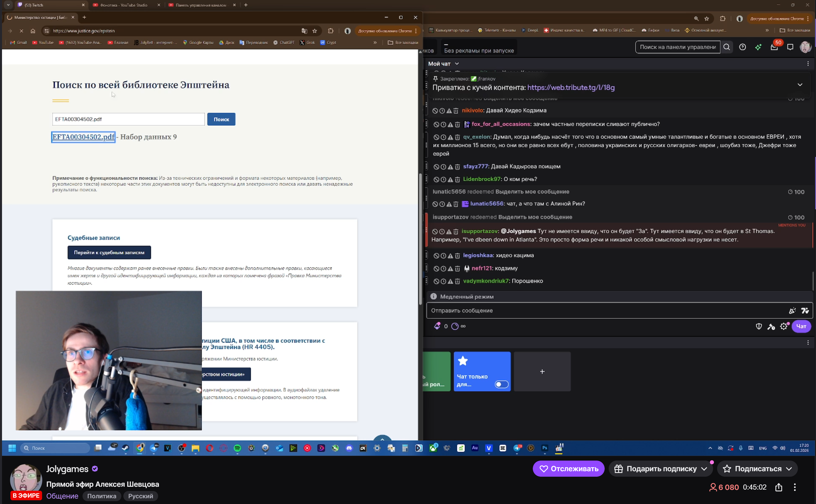Viewport: 816px width, 504px height.
Task: Click the shield mod icon below chat
Action: [759, 326]
